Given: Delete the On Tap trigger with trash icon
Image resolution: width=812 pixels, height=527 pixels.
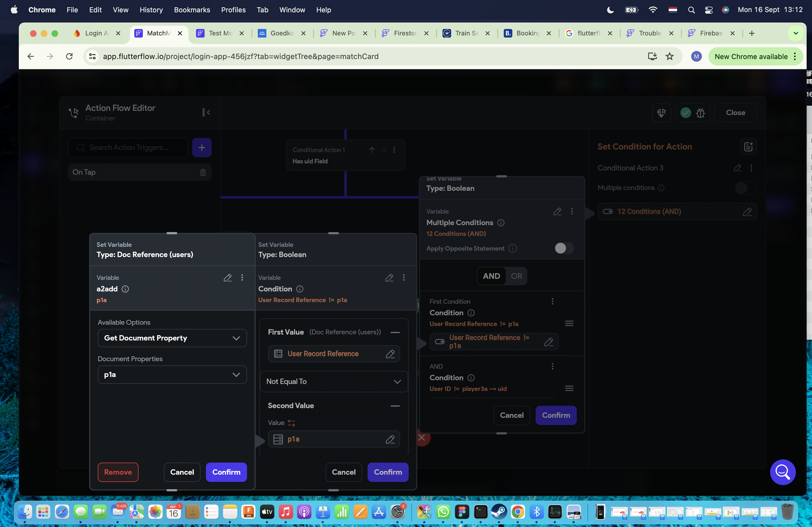Looking at the screenshot, I should click(x=203, y=172).
